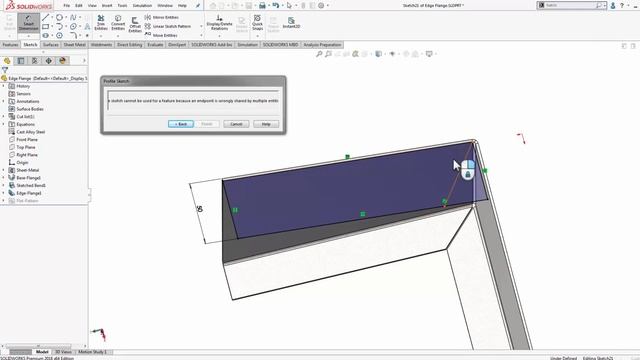Viewport: 640px width, 360px height.
Task: Open the Tools menu
Action: (x=122, y=6)
